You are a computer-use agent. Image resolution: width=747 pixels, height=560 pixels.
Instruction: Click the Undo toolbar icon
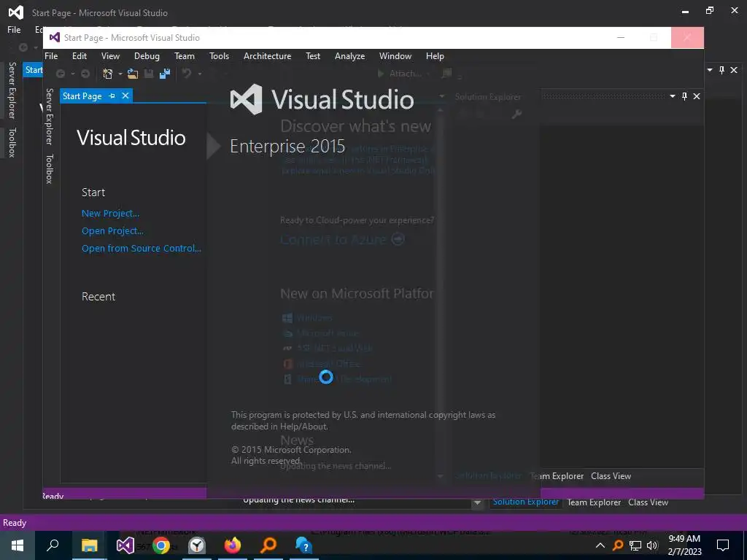coord(187,74)
